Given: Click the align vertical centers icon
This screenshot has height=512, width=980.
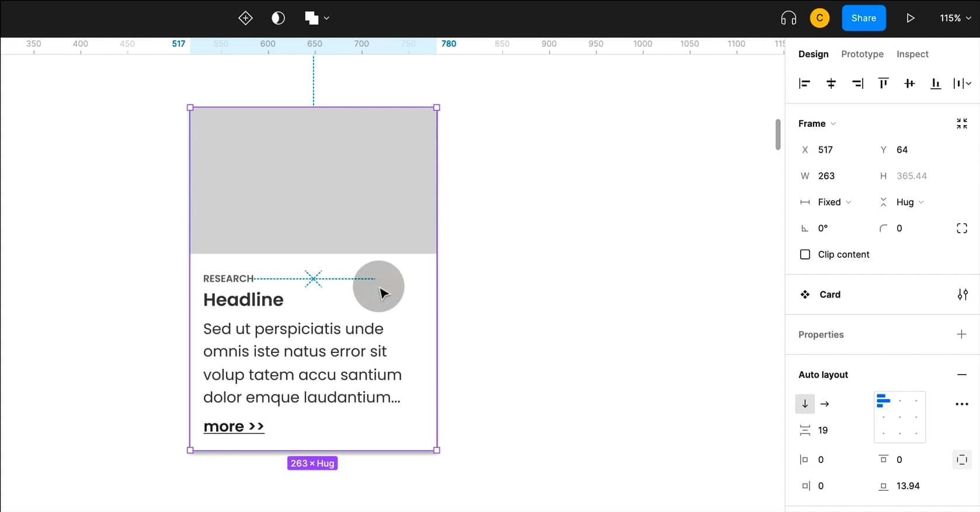Looking at the screenshot, I should click(x=909, y=84).
